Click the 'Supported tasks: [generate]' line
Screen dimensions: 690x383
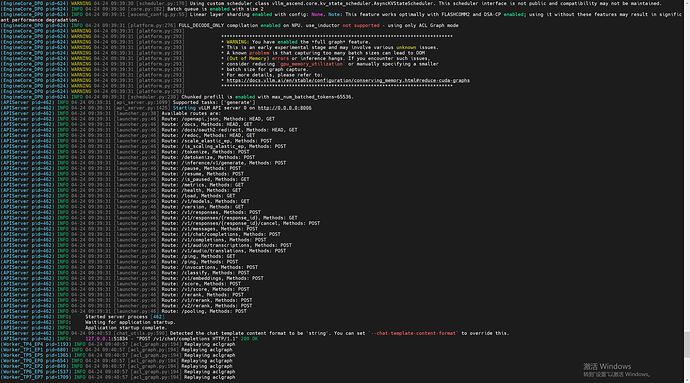(x=214, y=103)
